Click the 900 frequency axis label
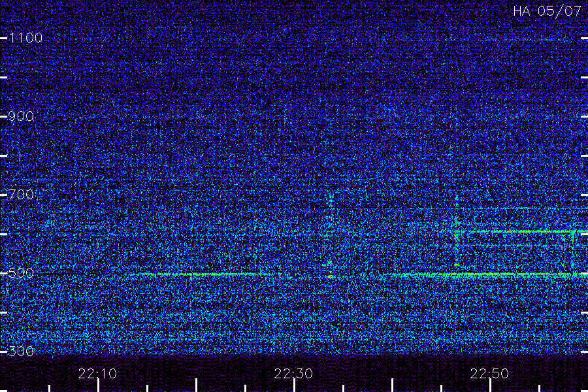This screenshot has height=392, width=588. click(x=21, y=116)
